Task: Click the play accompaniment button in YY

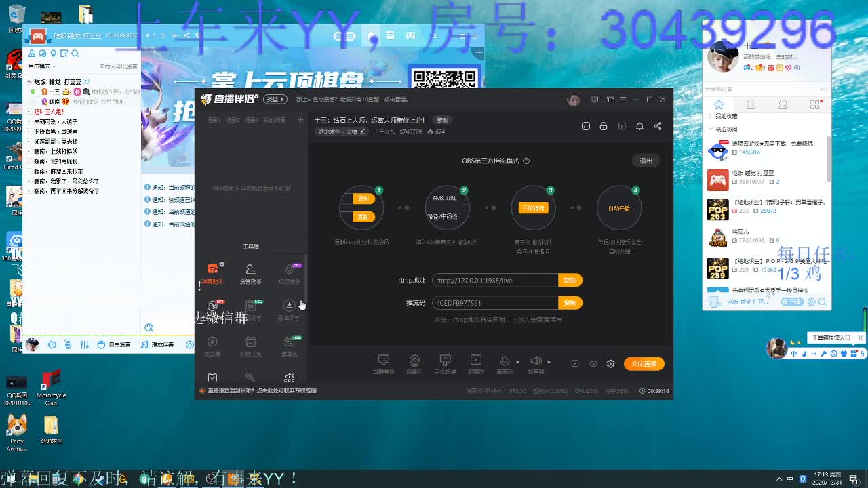Action: [x=157, y=345]
